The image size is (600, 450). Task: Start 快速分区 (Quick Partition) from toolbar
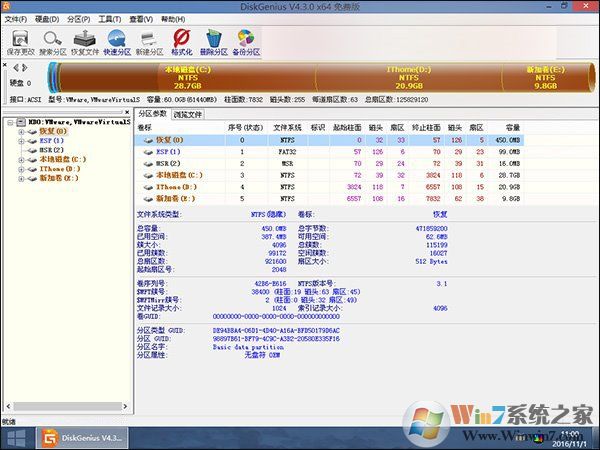point(118,42)
